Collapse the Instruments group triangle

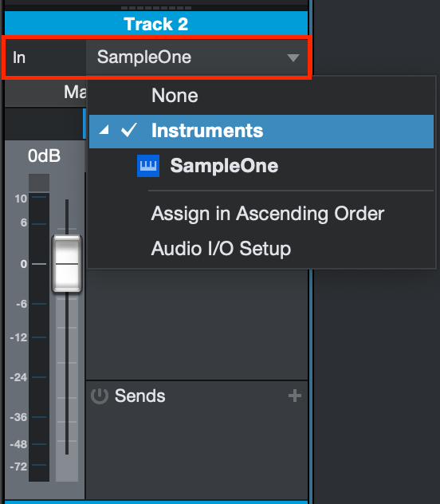(104, 130)
